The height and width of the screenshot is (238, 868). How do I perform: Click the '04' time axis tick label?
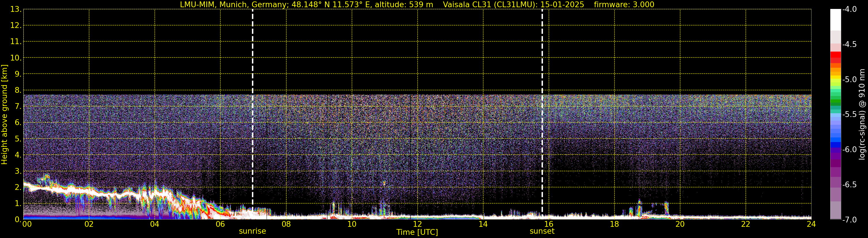(155, 224)
